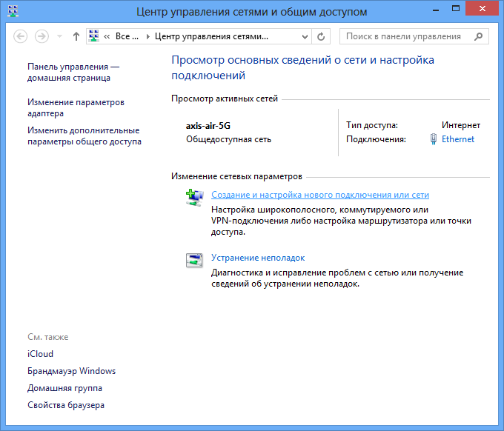Click the Forward navigation arrow
Image resolution: width=504 pixels, height=431 pixels.
(x=42, y=36)
